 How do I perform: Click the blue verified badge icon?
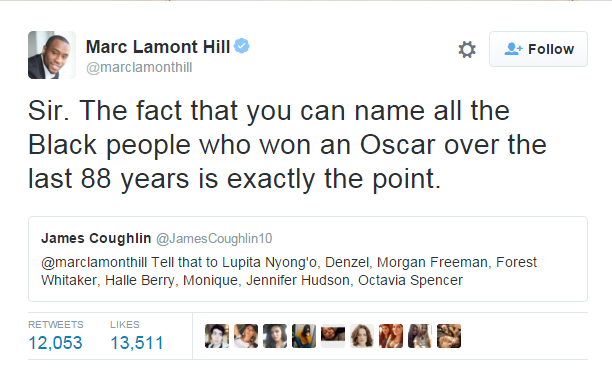point(242,46)
